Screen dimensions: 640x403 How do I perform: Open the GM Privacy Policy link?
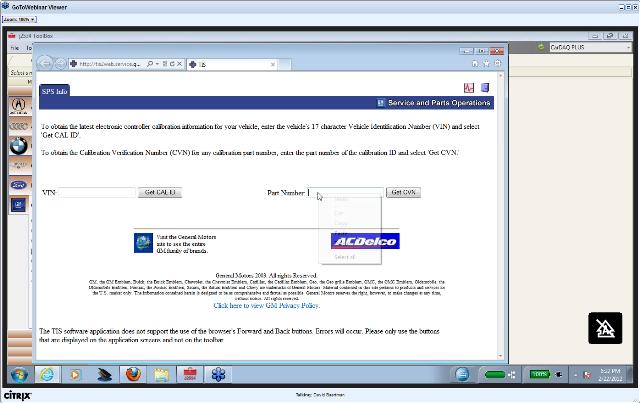click(x=267, y=305)
